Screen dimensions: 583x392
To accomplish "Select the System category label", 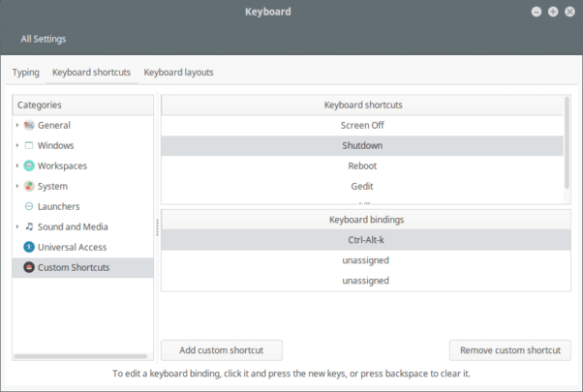I will (x=52, y=186).
